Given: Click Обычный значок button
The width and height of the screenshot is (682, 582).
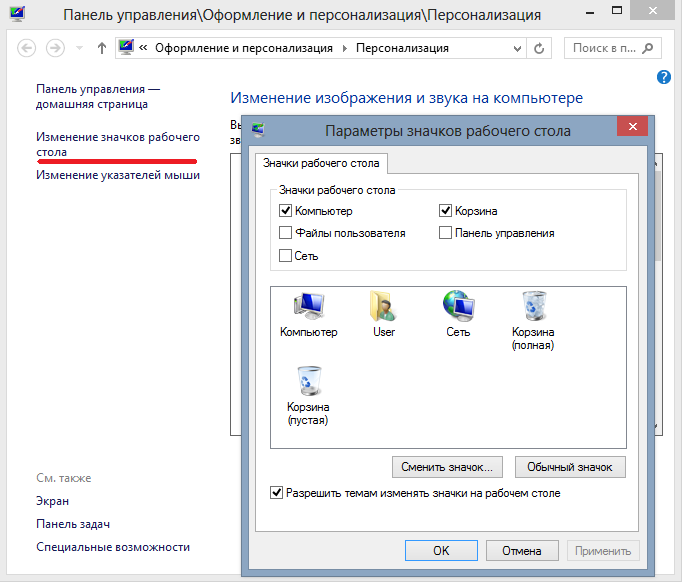Looking at the screenshot, I should click(570, 467).
